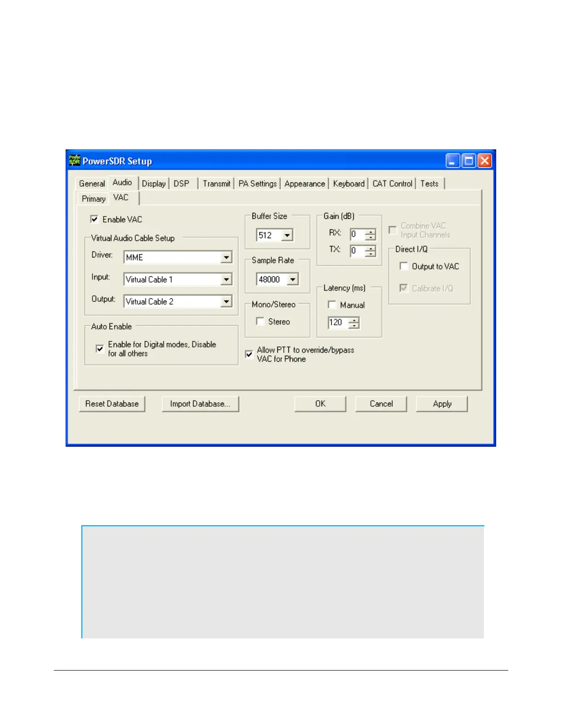Go to the Transmit tab
This screenshot has height=728, width=563.
pos(216,183)
